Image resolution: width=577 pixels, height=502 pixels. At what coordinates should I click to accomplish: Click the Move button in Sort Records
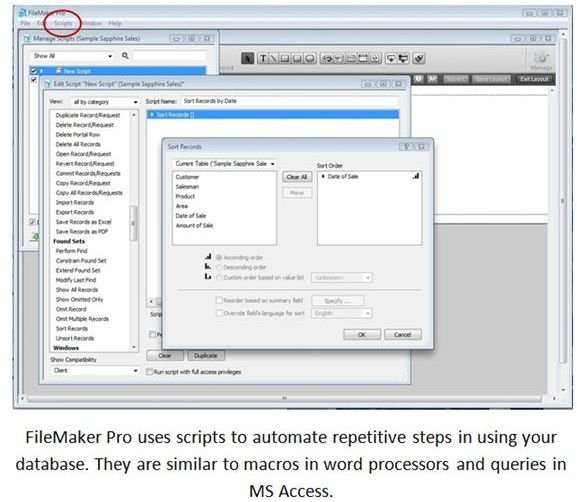[297, 192]
